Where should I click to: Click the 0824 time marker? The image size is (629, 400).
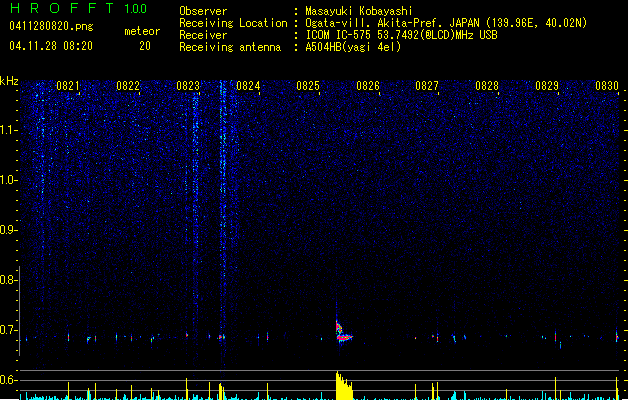(x=248, y=86)
